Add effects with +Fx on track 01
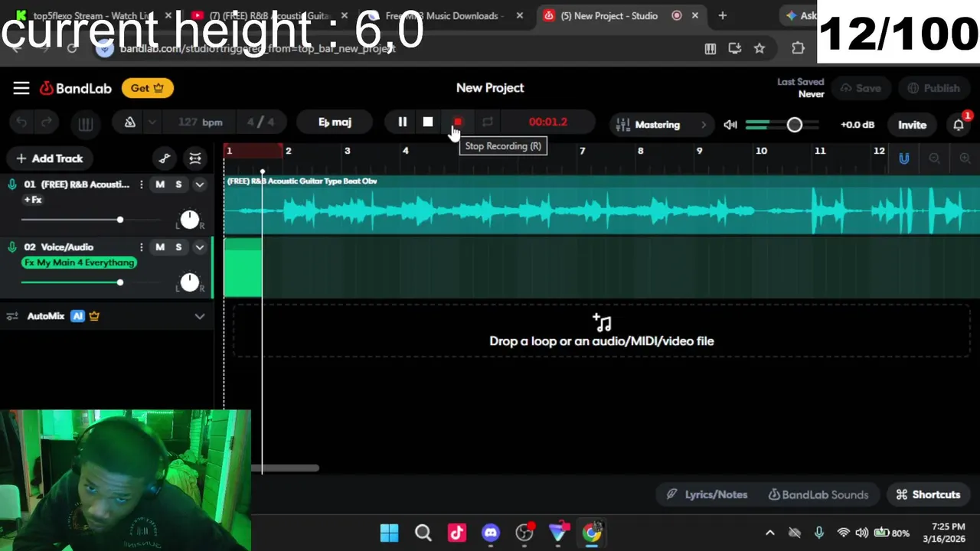Image resolution: width=980 pixels, height=551 pixels. coord(33,200)
